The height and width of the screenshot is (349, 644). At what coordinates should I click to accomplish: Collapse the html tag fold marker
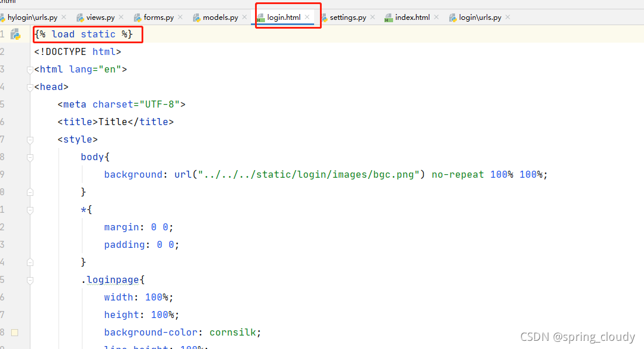(x=30, y=70)
